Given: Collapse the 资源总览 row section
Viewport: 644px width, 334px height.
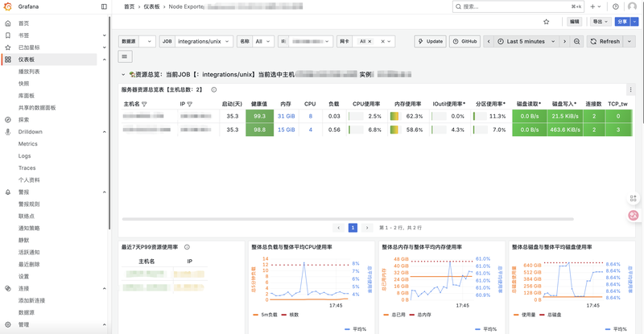Looking at the screenshot, I should [x=123, y=74].
